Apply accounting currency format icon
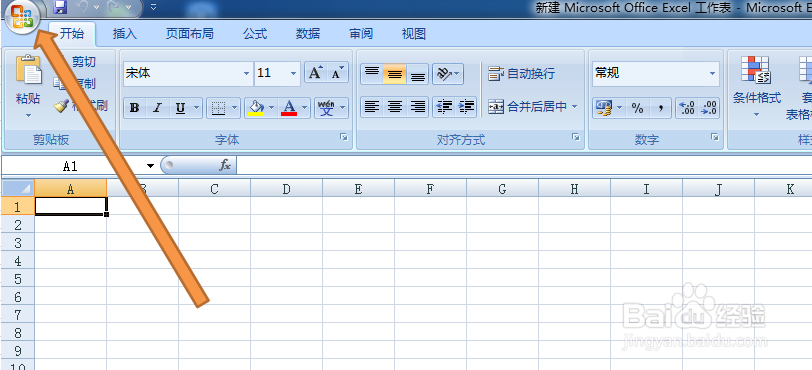 click(x=604, y=108)
